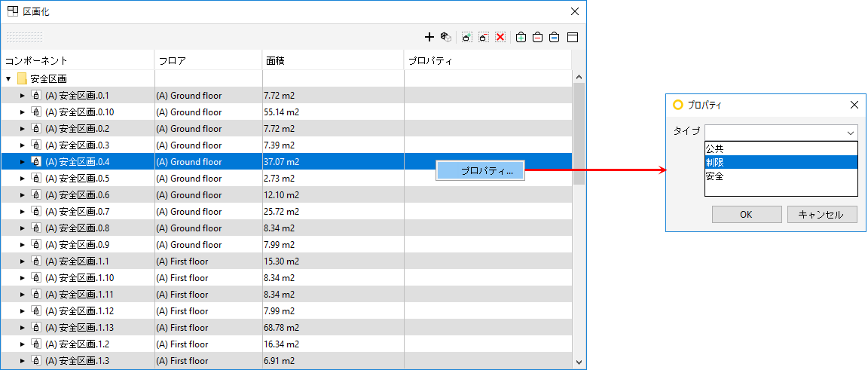Click remove-from-selection icon with red minus
868x370 pixels.
[x=484, y=37]
